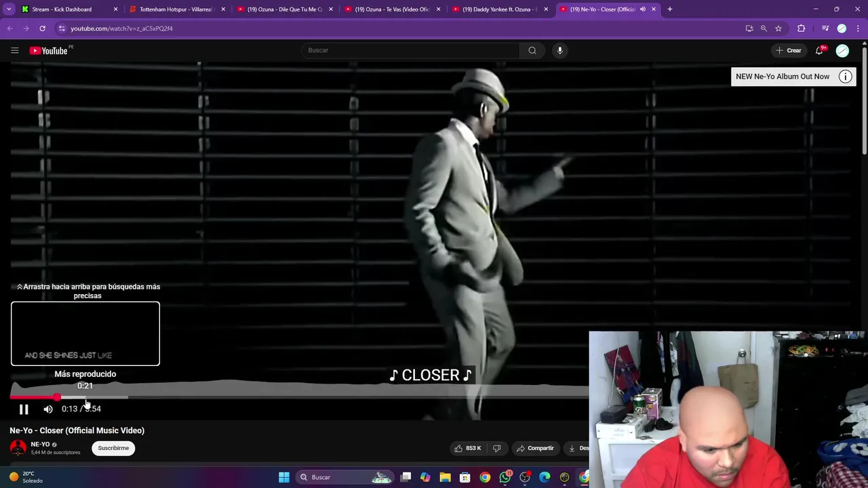Go back in browser history

(10, 28)
